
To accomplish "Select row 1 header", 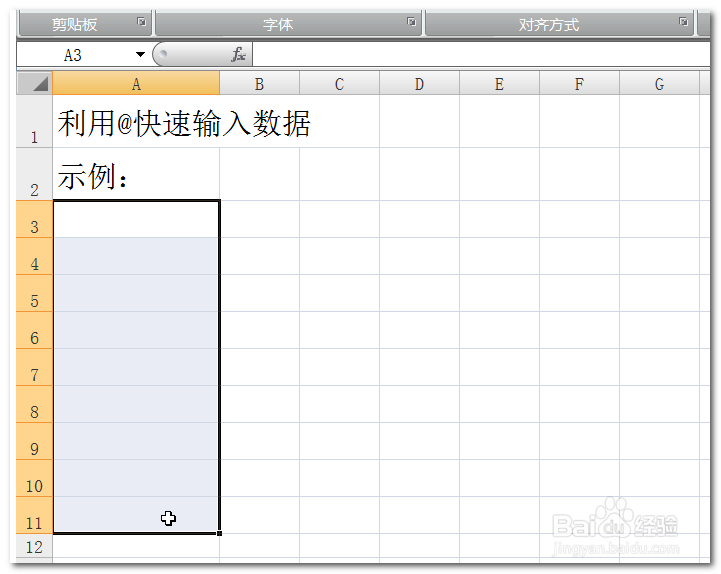I will 34,121.
